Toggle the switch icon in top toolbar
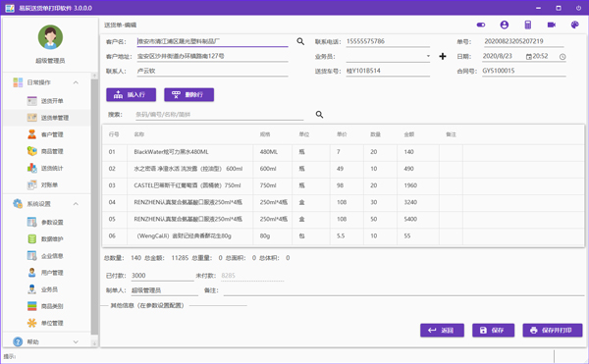Image resolution: width=589 pixels, height=364 pixels. point(481,25)
